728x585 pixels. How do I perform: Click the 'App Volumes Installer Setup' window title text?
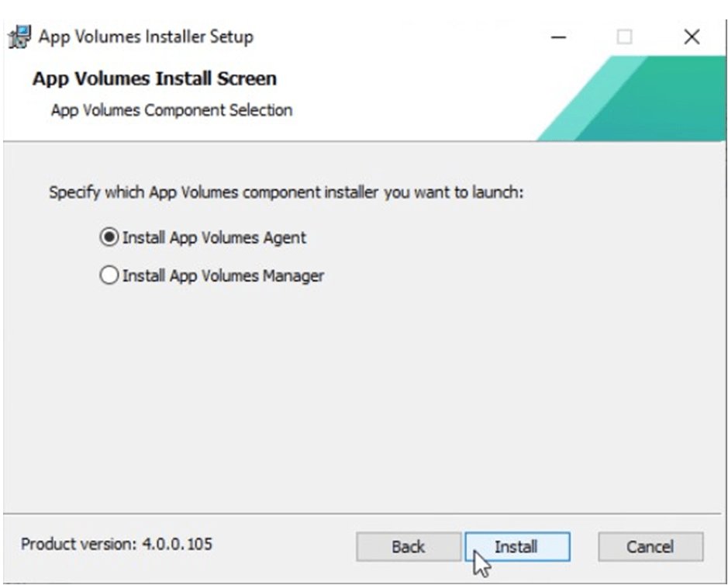click(146, 36)
